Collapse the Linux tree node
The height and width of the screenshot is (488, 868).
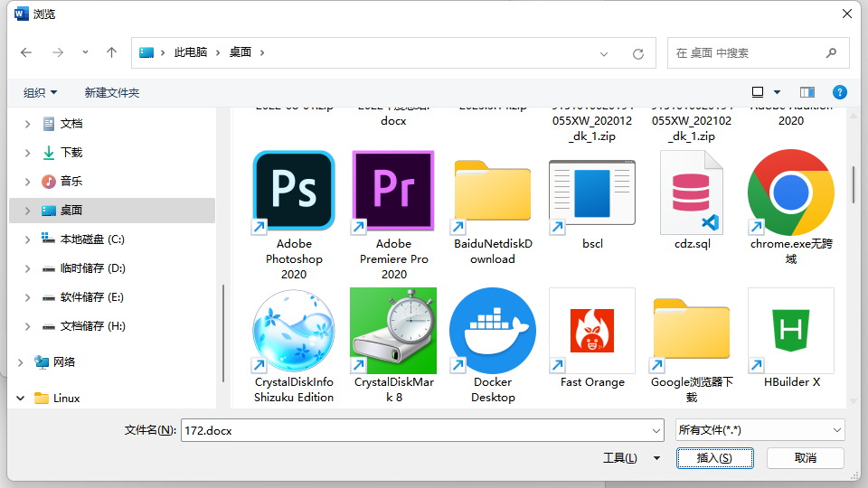pos(21,398)
